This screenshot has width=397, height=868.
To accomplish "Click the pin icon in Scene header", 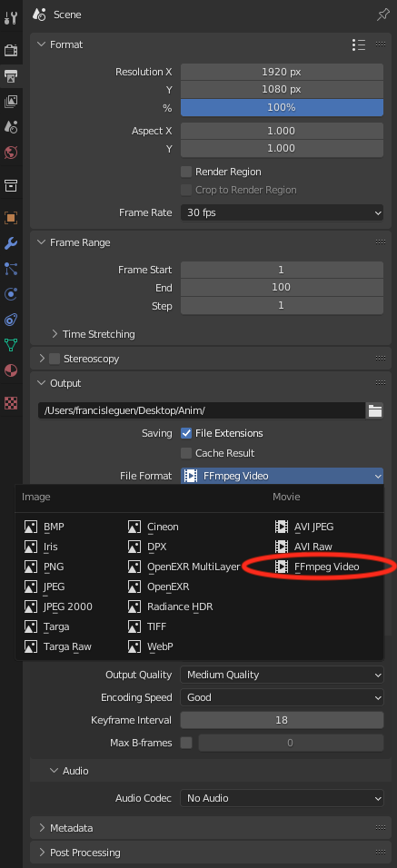I will pos(383,15).
